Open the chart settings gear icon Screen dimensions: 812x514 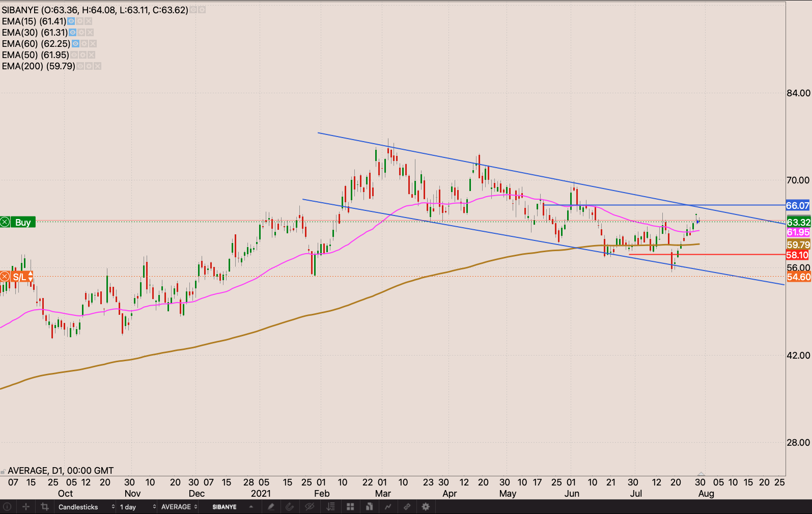click(426, 507)
